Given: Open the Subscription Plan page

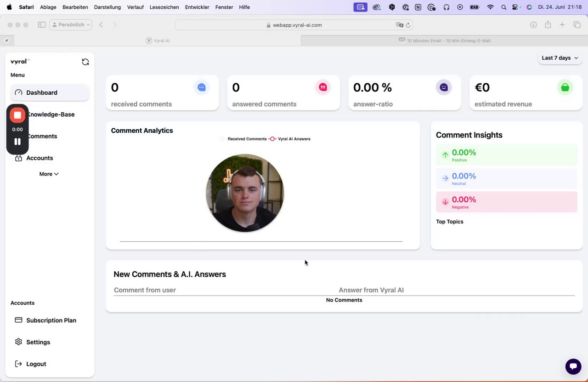Looking at the screenshot, I should [51, 320].
